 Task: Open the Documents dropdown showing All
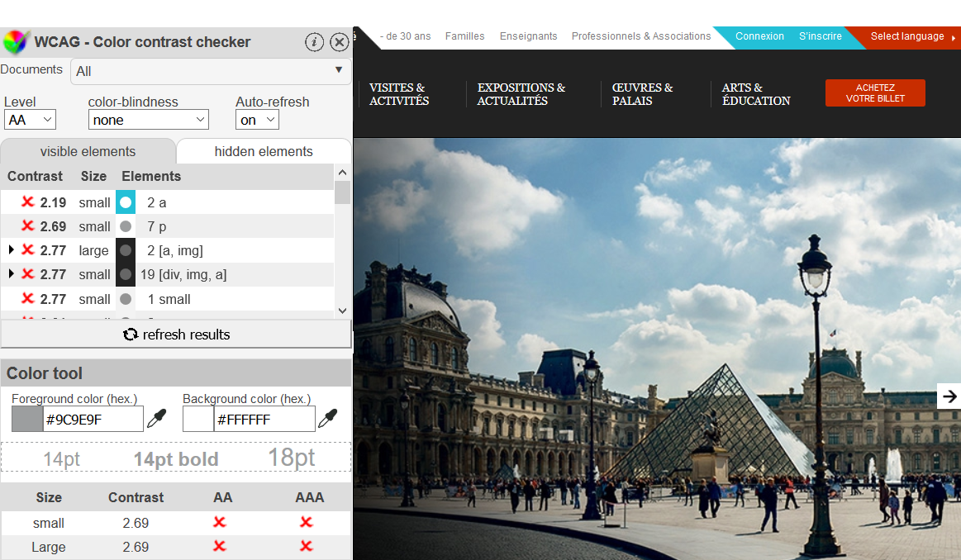coord(211,71)
